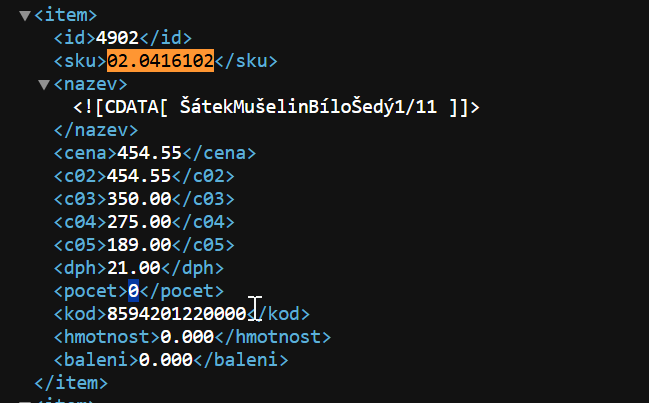Image resolution: width=649 pixels, height=403 pixels.
Task: Click the hmotnost value 0.000
Action: (187, 337)
